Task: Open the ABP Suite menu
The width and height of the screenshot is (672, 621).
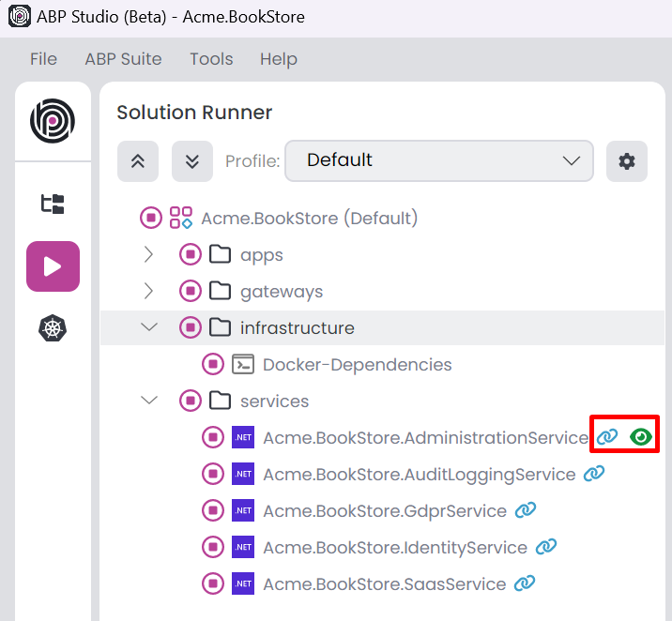Action: pyautogui.click(x=123, y=59)
